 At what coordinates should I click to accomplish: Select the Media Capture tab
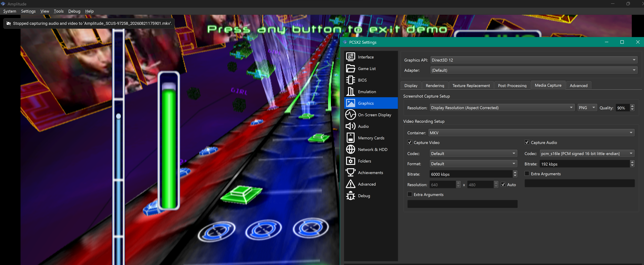click(x=548, y=85)
